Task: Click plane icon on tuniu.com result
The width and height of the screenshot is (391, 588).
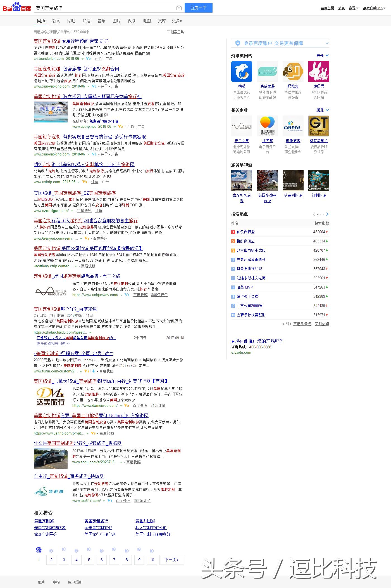Action: click(x=94, y=371)
